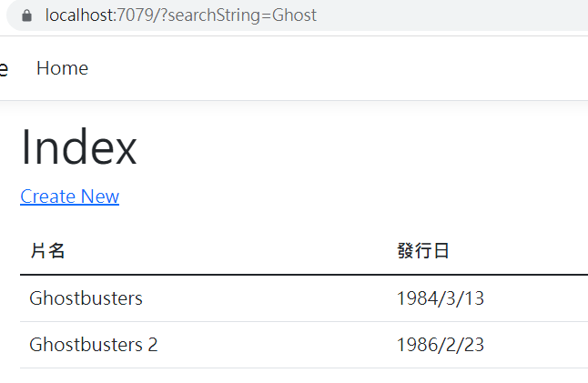Select the 1986/2/23 release date cell

coord(441,345)
